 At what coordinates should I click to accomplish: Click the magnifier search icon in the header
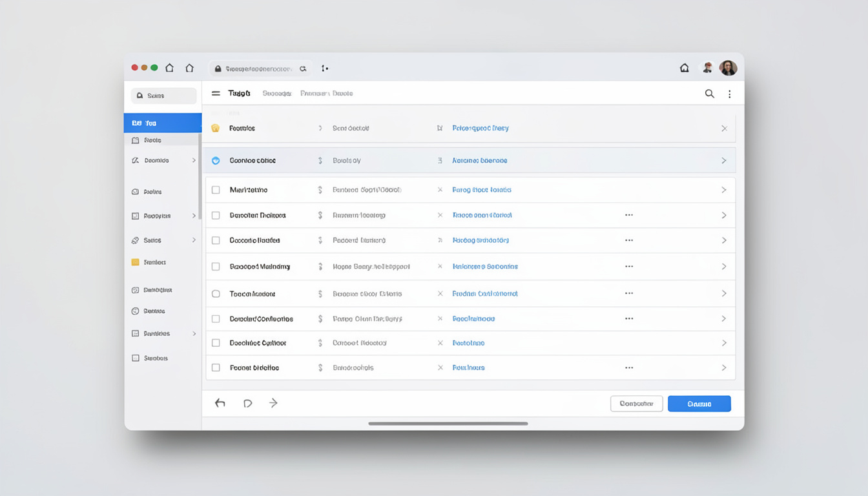coord(709,94)
